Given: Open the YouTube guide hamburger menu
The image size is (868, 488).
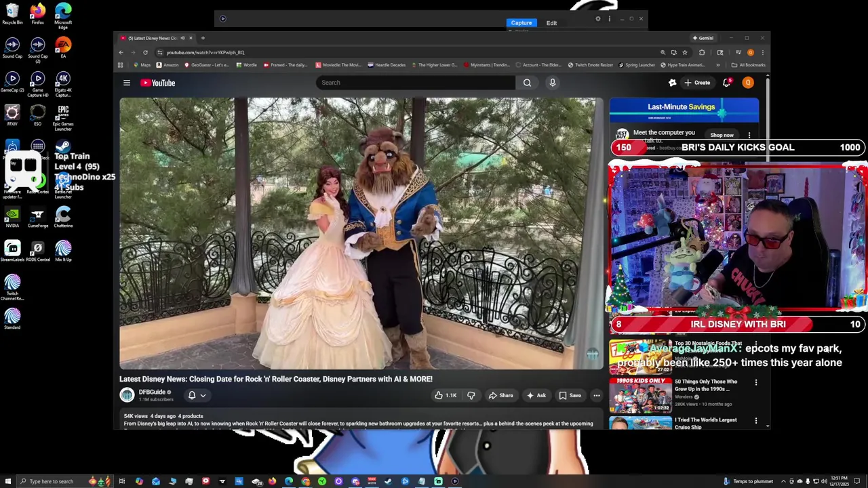Looking at the screenshot, I should click(127, 83).
